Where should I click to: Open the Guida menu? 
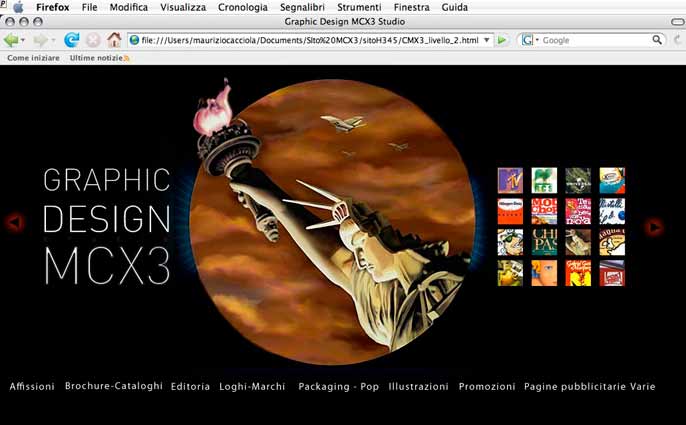click(x=455, y=7)
